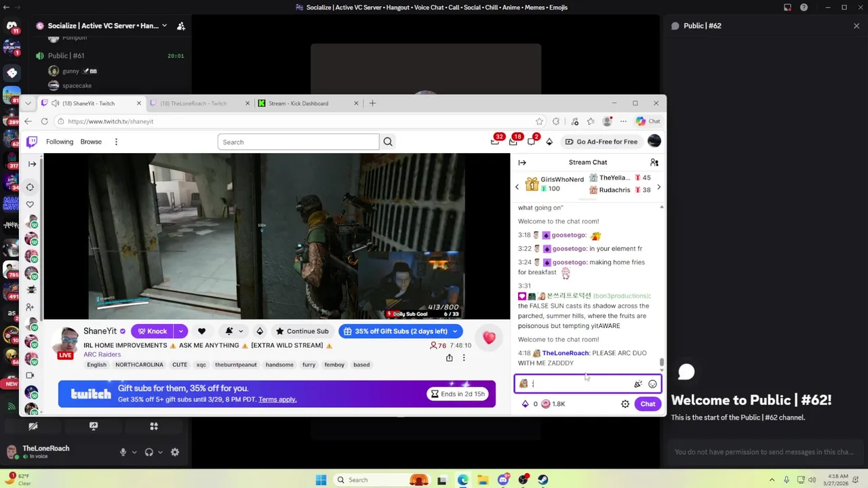Open the Get Bits icon in Twitch header
The height and width of the screenshot is (488, 868).
click(x=549, y=142)
